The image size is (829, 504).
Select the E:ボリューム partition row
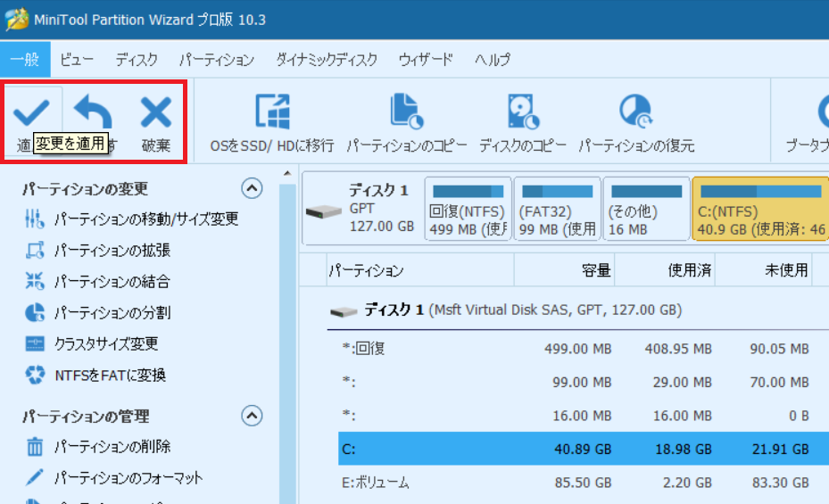point(584,483)
